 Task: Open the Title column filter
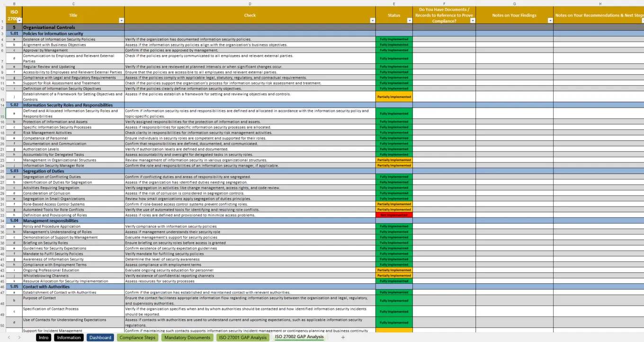pos(121,21)
